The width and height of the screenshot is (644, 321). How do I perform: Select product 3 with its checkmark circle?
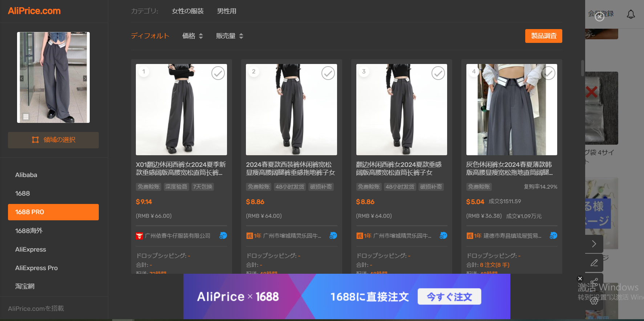tap(438, 73)
